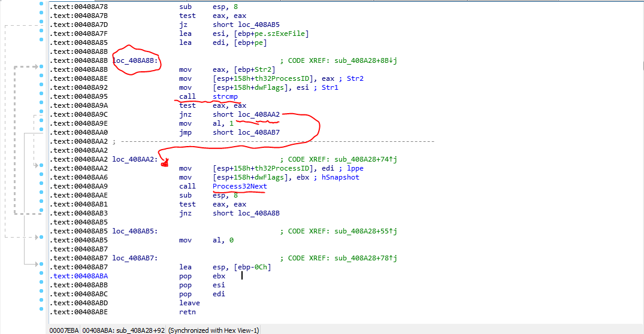Viewport: 644px width, 334px height.
Task: Toggle breakpoint dot beside call Process32Next line
Action: 41,183
